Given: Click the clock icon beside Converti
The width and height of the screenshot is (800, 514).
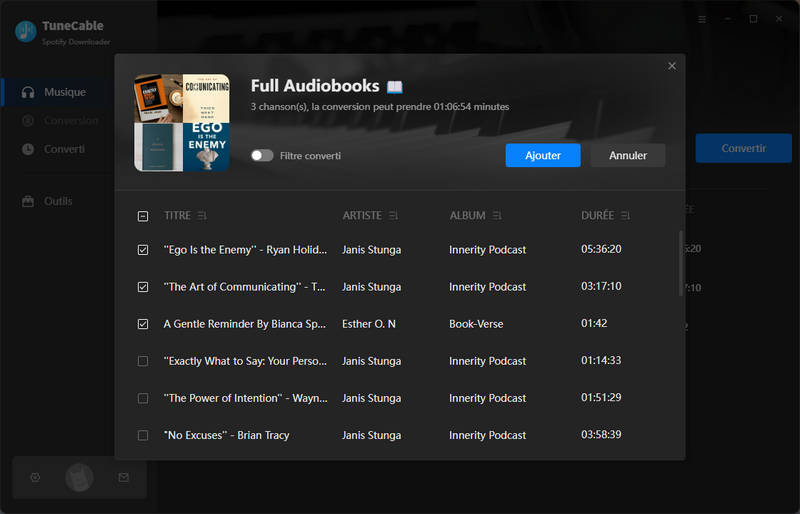Looking at the screenshot, I should click(28, 149).
